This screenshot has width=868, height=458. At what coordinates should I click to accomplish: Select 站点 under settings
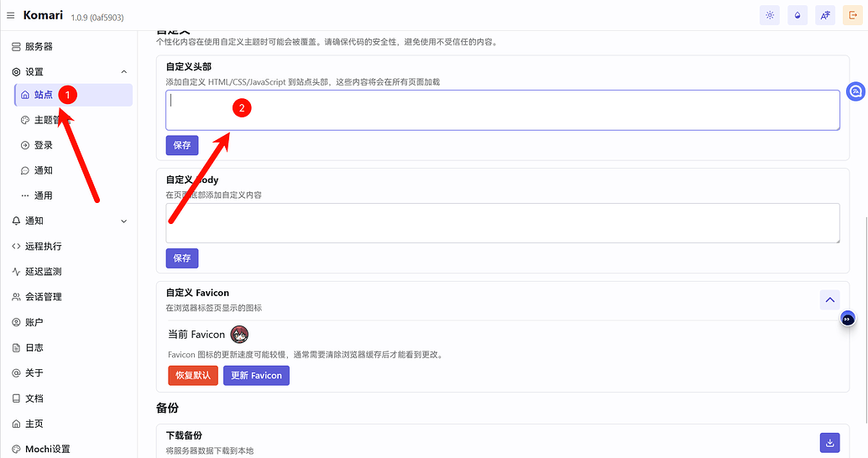tap(74, 95)
